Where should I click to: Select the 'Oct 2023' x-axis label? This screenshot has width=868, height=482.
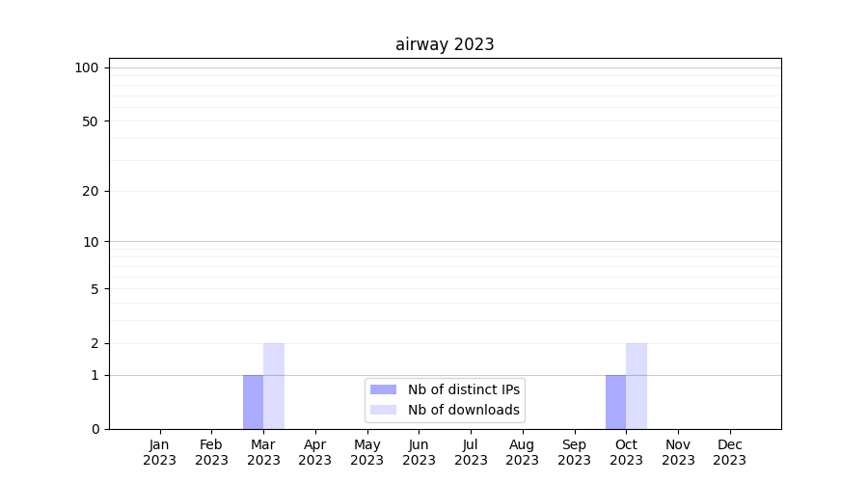tap(626, 452)
